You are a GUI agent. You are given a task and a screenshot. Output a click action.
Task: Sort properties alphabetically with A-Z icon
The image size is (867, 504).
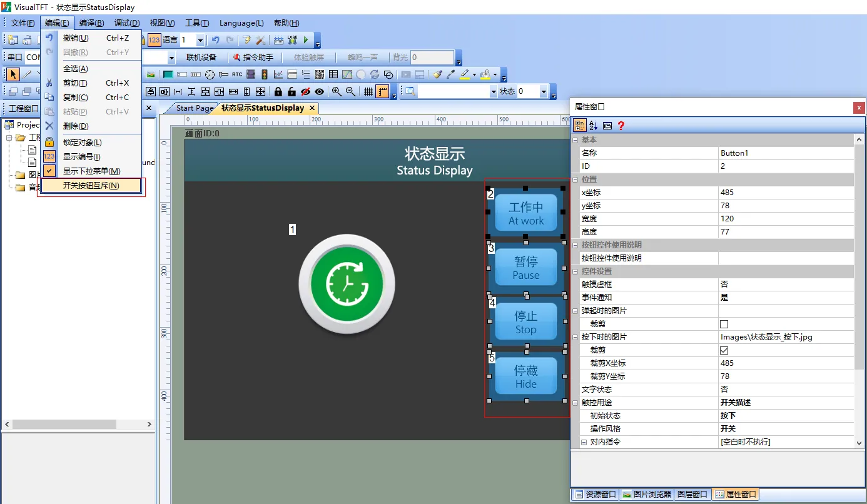(x=594, y=126)
